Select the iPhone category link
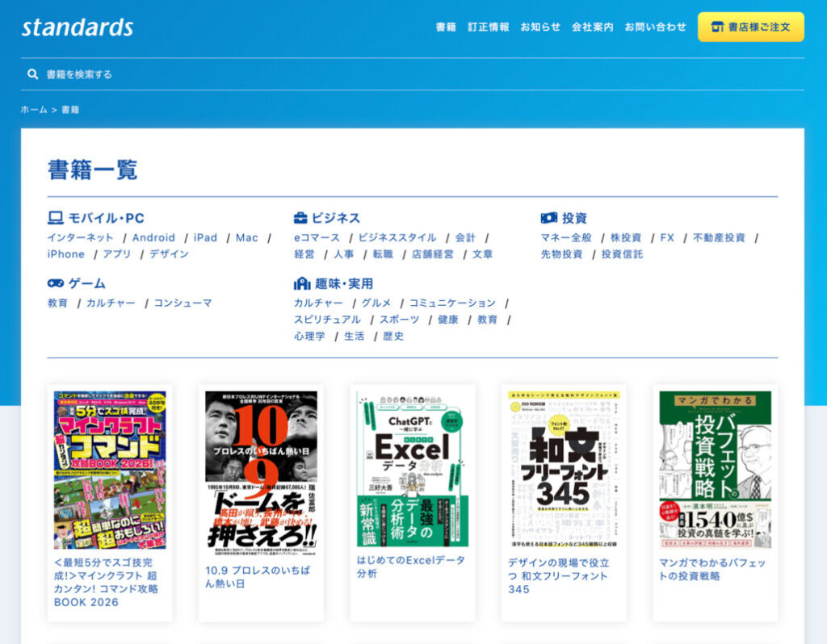Viewport: 827px width, 644px height. tap(65, 254)
